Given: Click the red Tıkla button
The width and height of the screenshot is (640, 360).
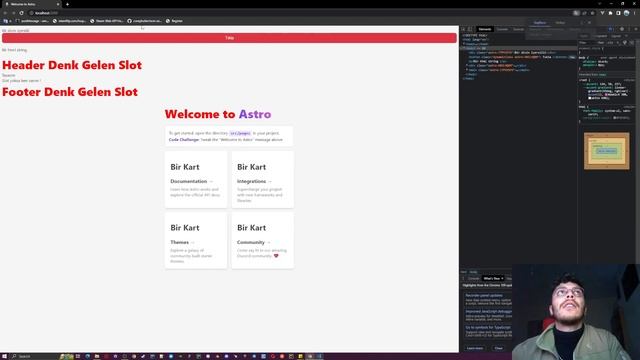Looking at the screenshot, I should 229,38.
